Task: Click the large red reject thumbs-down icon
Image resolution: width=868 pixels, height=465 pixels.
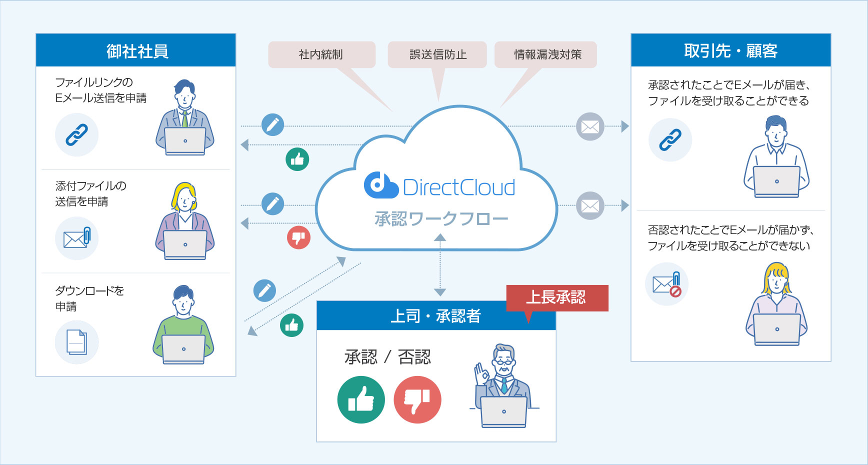Action: coord(417,399)
